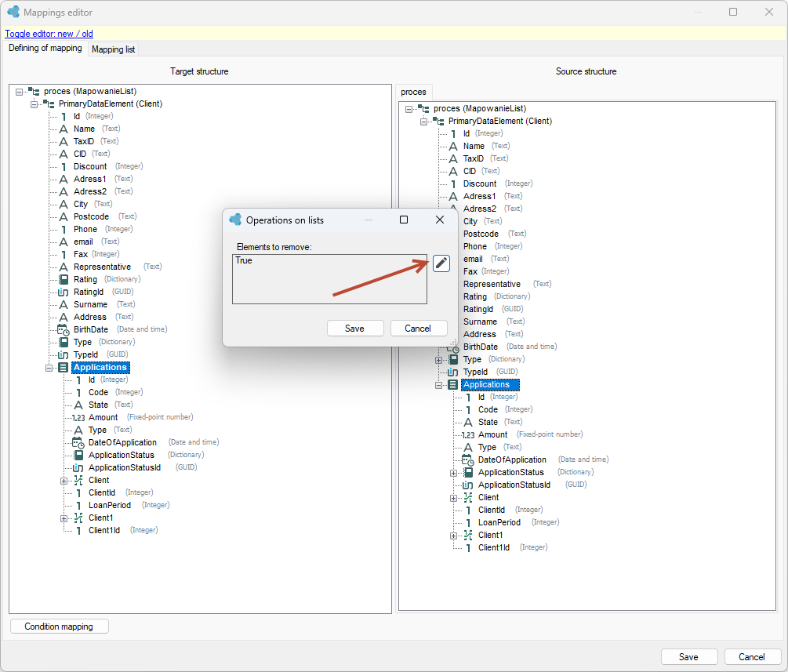The width and height of the screenshot is (788, 672).
Task: Click the list icon of Applications in Source structure
Action: pos(452,384)
